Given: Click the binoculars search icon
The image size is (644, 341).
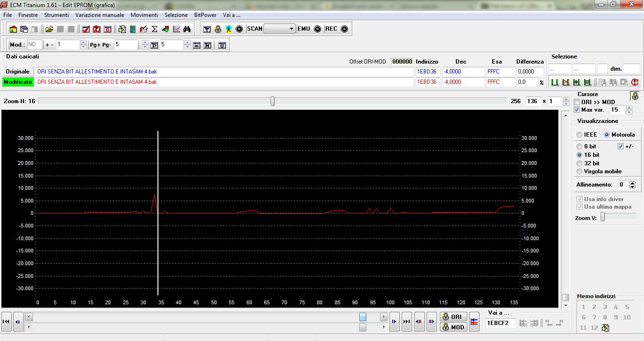Looking at the screenshot, I should tap(187, 29).
